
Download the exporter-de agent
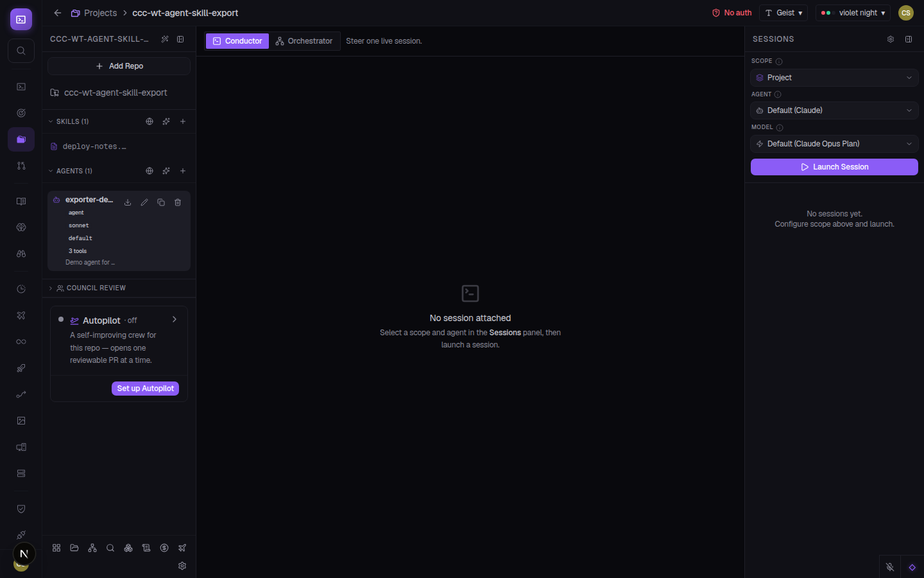tap(128, 202)
